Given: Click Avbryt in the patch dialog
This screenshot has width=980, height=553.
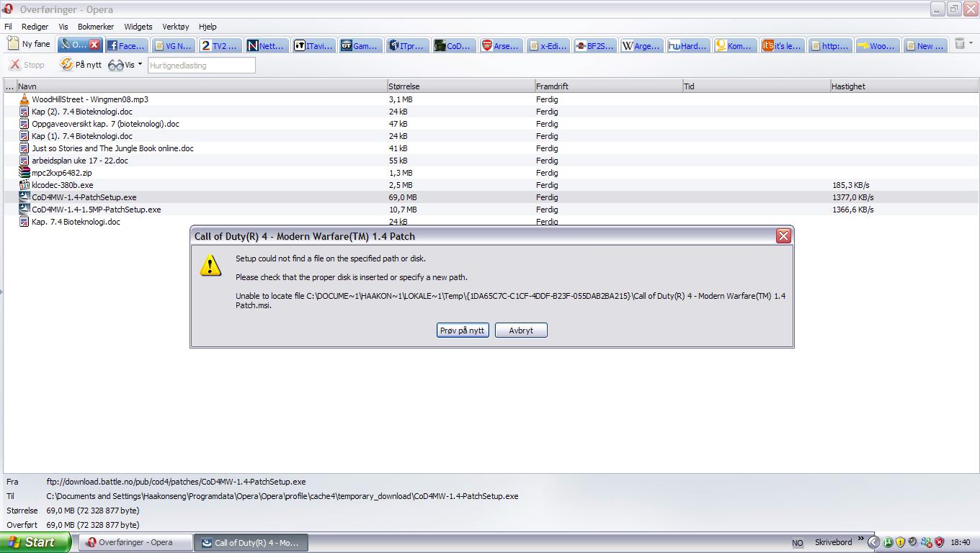Looking at the screenshot, I should pyautogui.click(x=521, y=330).
